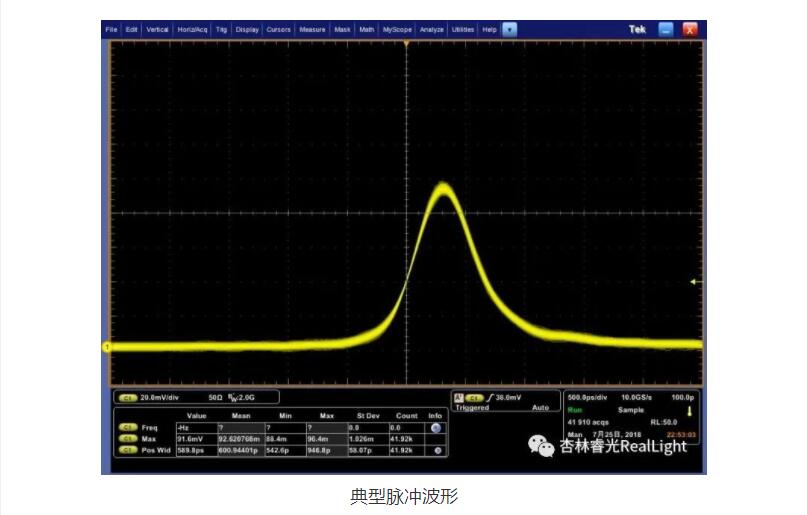The image size is (807, 515).
Task: Click the C1 badge next to 20.0mV/div
Action: [128, 398]
